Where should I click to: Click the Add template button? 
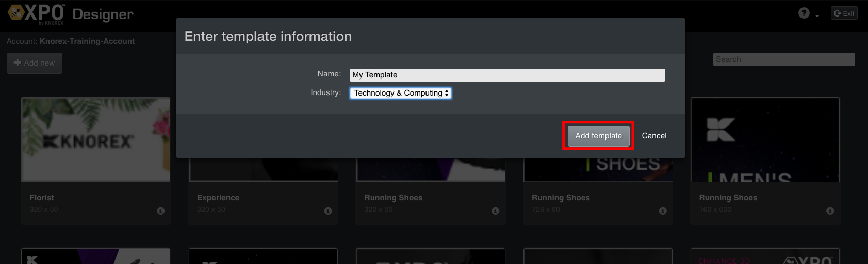click(x=598, y=136)
